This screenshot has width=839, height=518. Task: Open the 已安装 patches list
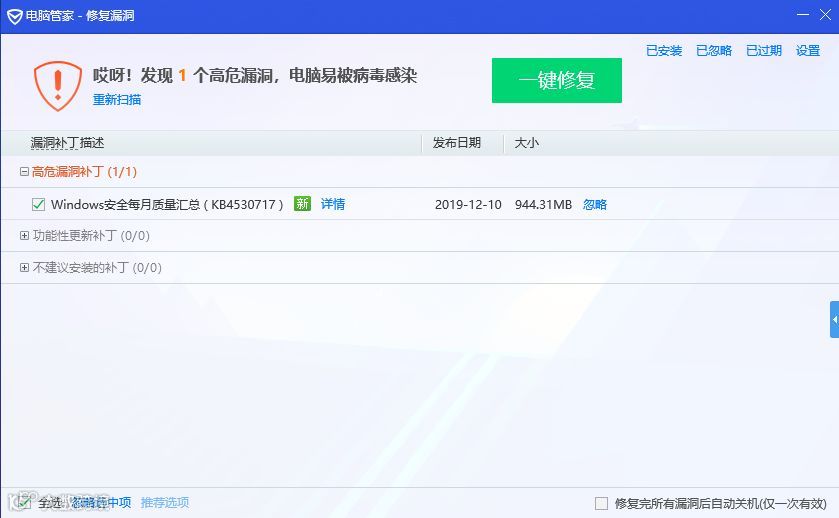(664, 51)
